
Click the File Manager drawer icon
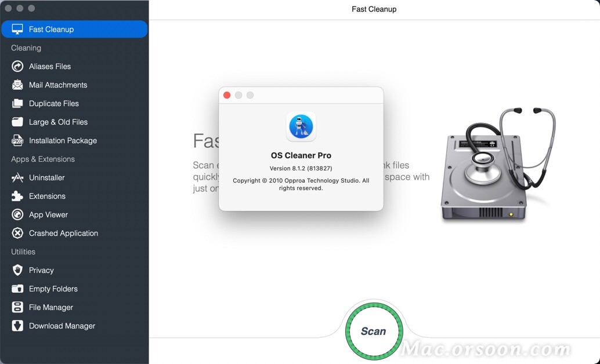pyautogui.click(x=17, y=307)
